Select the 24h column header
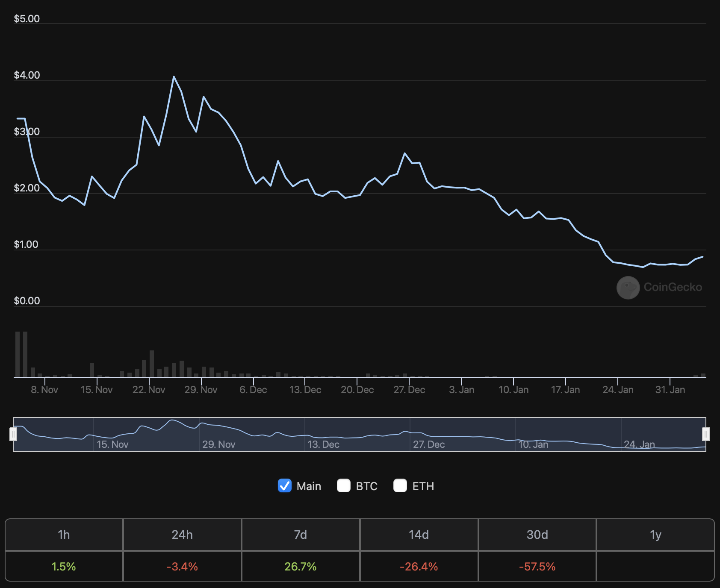This screenshot has height=588, width=720. pos(182,535)
